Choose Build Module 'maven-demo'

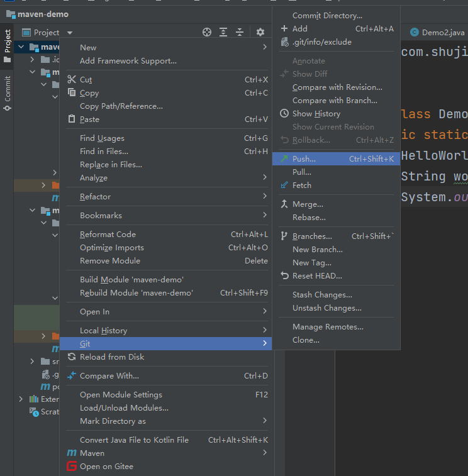(167, 279)
